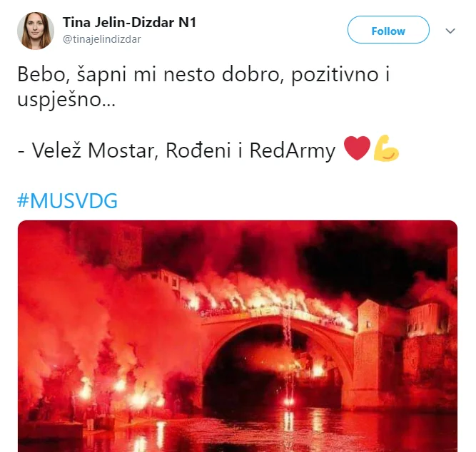Expand the tweet options chevron
This screenshot has width=476, height=452.
pos(450,31)
